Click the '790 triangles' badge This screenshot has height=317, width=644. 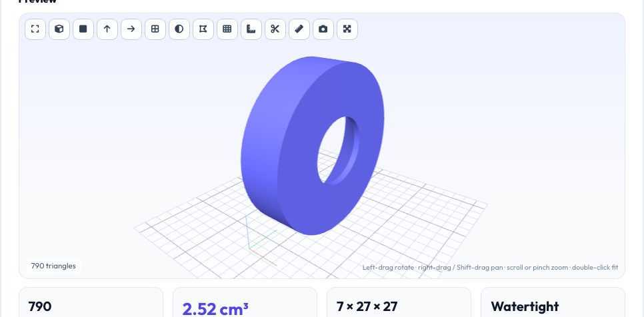click(x=53, y=266)
